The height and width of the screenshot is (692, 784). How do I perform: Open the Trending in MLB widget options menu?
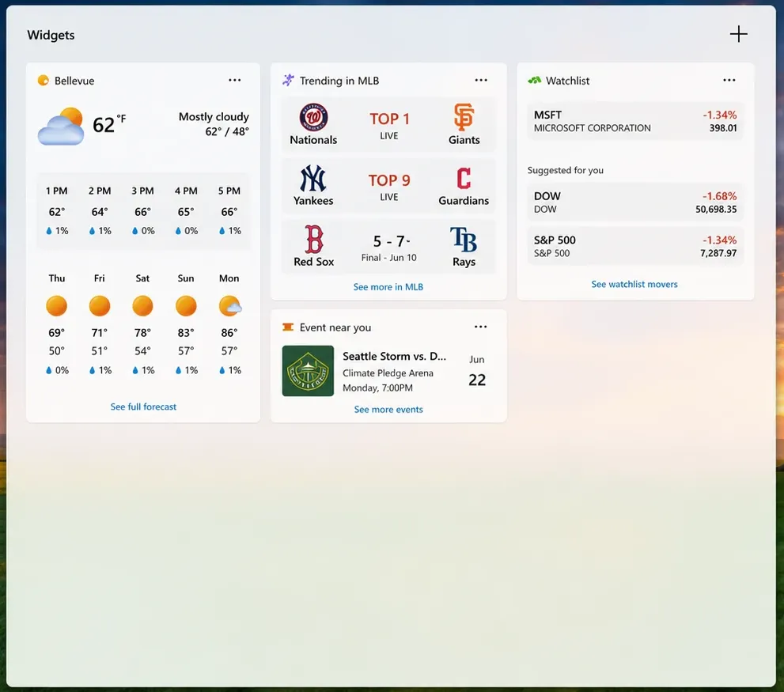click(x=481, y=80)
